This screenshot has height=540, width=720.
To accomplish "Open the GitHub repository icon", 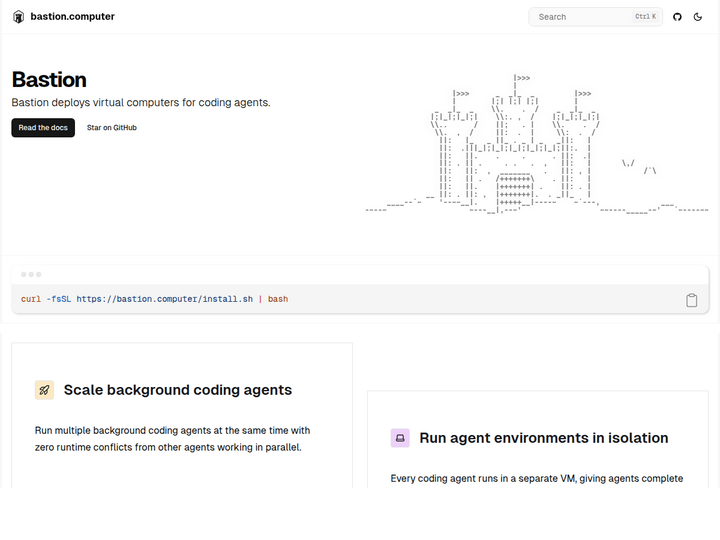I will pos(677,17).
